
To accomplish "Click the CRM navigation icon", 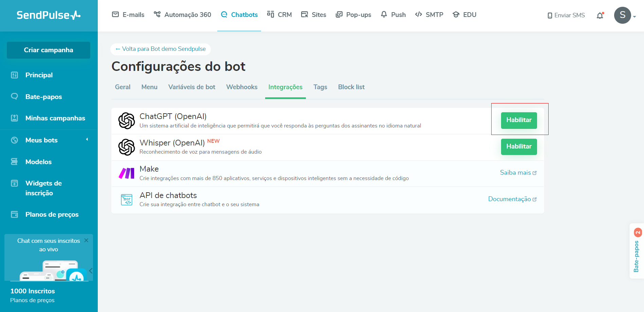I will [270, 15].
